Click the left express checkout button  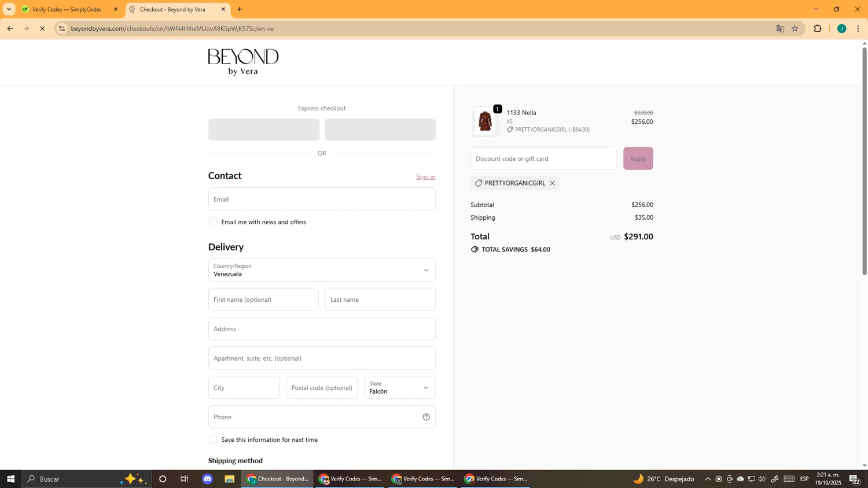point(264,130)
